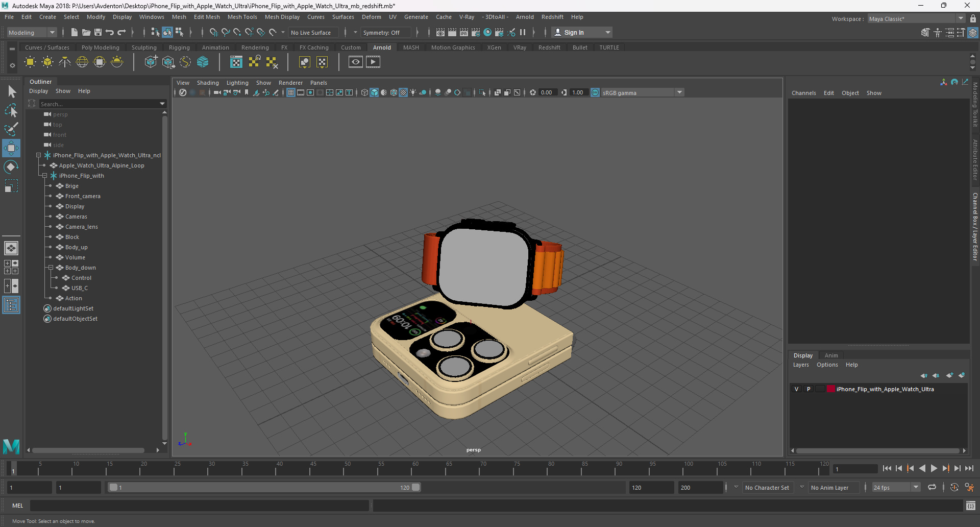Collapse the iPhone_Flip_with_Apple_Watch_Ultra_ncl root node
Screen dimensions: 980x527
[x=38, y=155]
